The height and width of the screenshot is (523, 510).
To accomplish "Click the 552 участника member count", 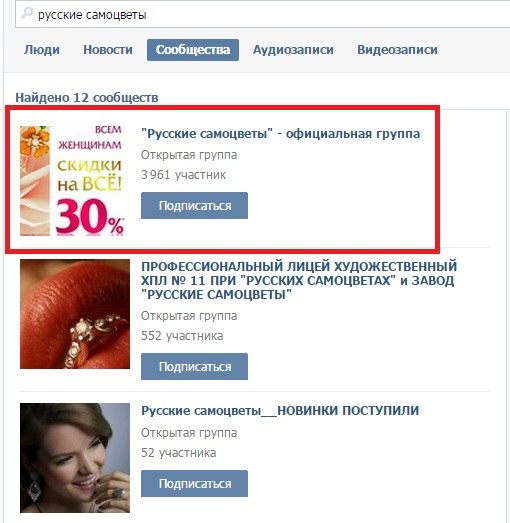I will (x=182, y=336).
